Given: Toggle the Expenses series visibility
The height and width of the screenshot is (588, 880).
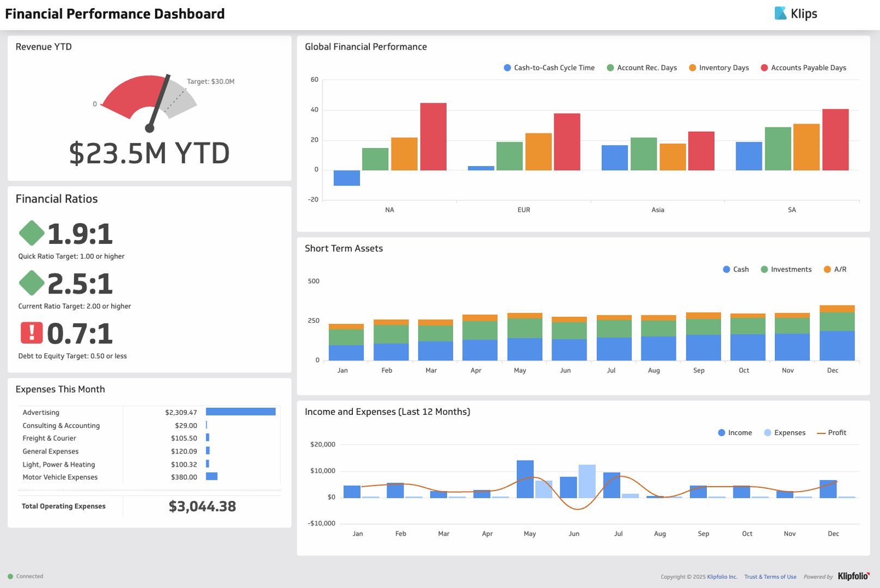Looking at the screenshot, I should point(767,432).
